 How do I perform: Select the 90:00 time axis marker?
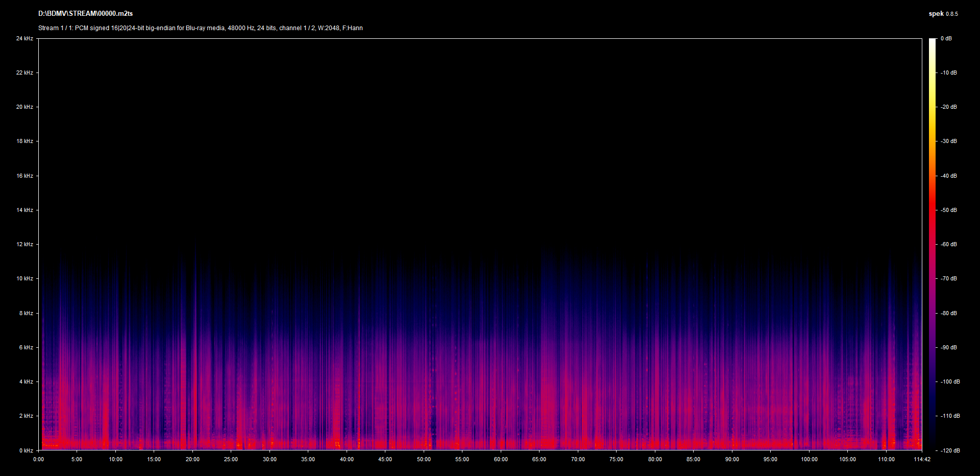tap(732, 460)
